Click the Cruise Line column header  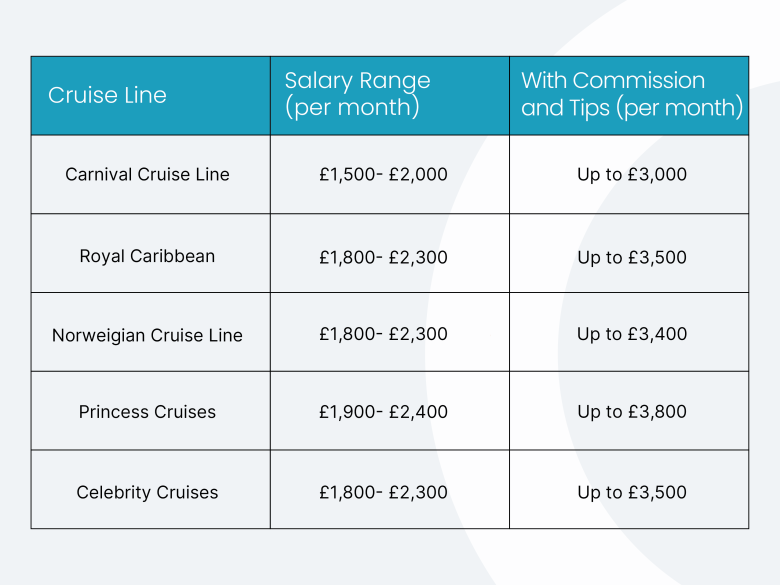(151, 96)
